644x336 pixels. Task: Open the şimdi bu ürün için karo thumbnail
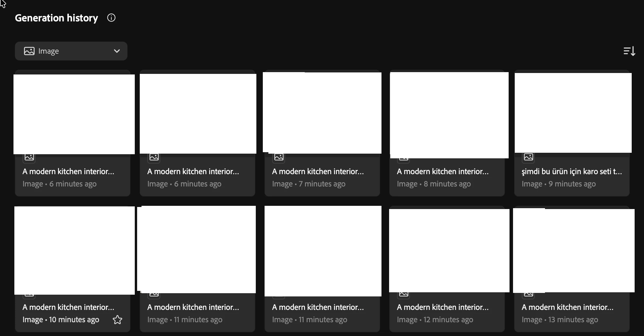[573, 114]
